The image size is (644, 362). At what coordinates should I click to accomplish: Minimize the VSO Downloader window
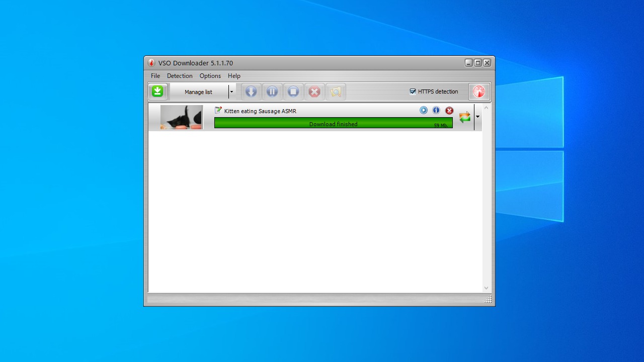point(469,63)
